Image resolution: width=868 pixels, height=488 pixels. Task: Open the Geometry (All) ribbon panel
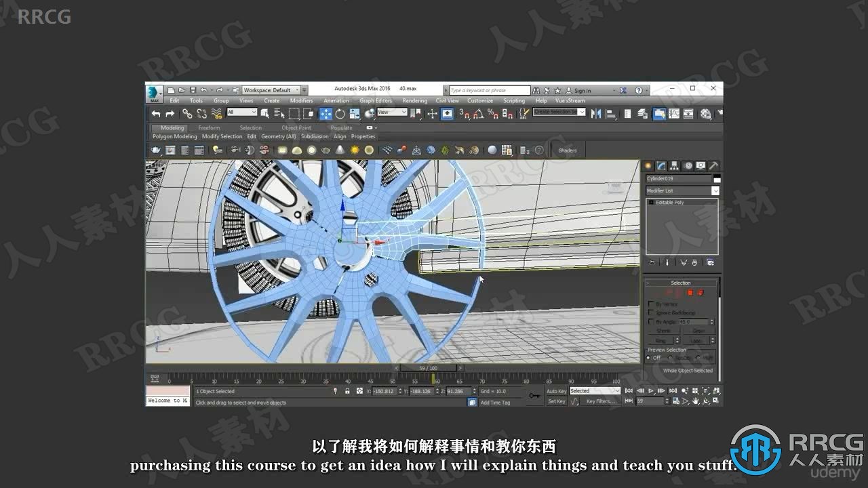pyautogui.click(x=279, y=136)
